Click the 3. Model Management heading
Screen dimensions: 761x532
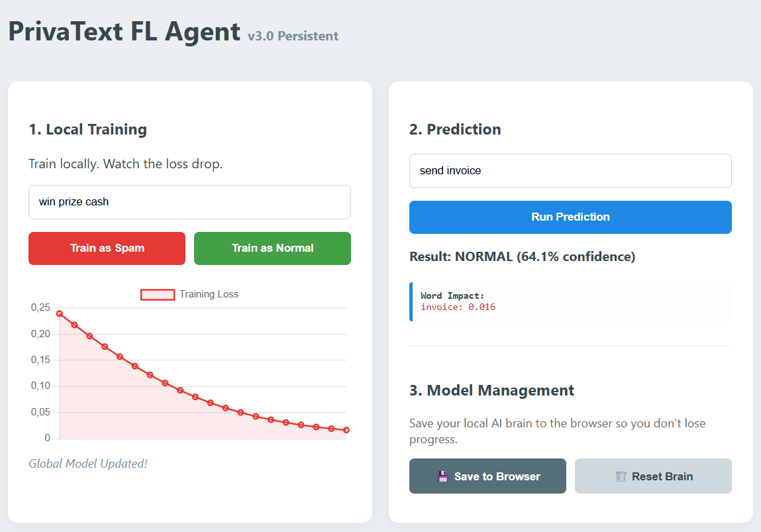pyautogui.click(x=491, y=391)
